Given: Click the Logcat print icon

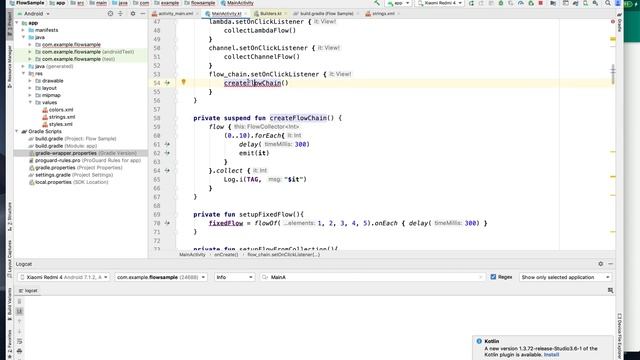Looking at the screenshot, I should [19, 351].
